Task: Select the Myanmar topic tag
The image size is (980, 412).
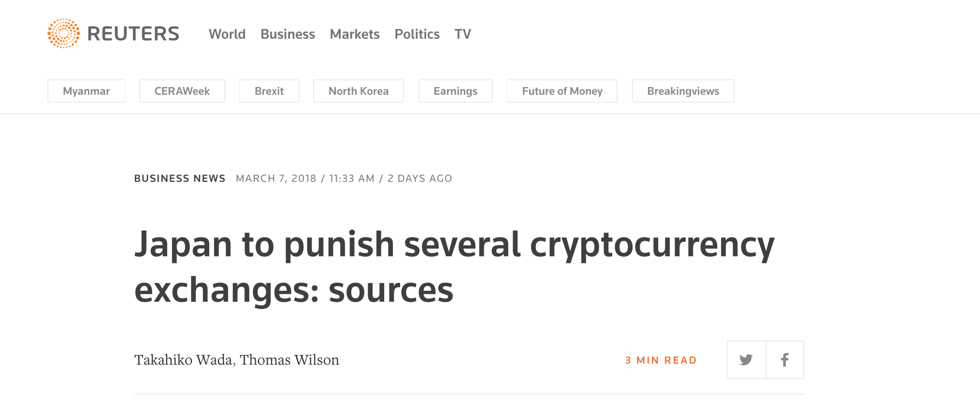Action: point(86,91)
